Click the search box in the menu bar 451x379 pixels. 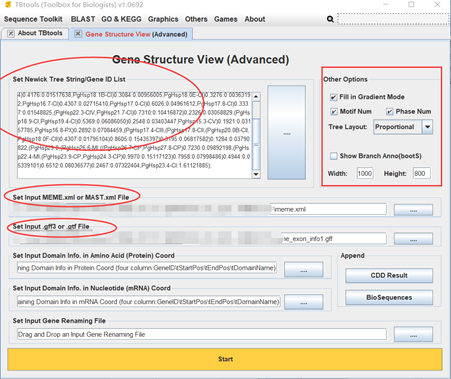pyautogui.click(x=393, y=19)
